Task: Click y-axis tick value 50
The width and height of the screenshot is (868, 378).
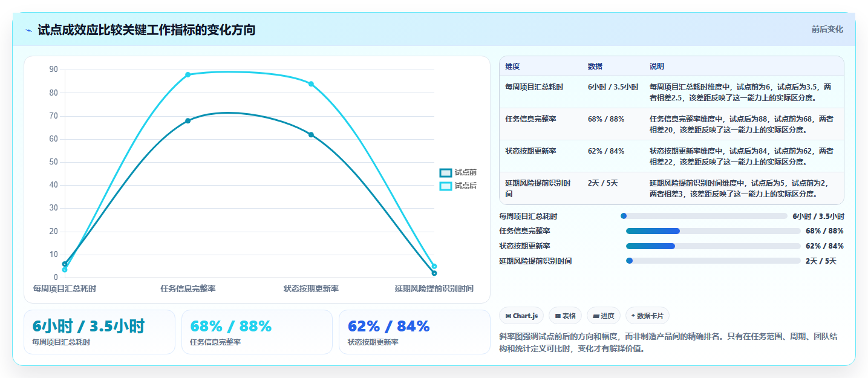Action: [53, 162]
